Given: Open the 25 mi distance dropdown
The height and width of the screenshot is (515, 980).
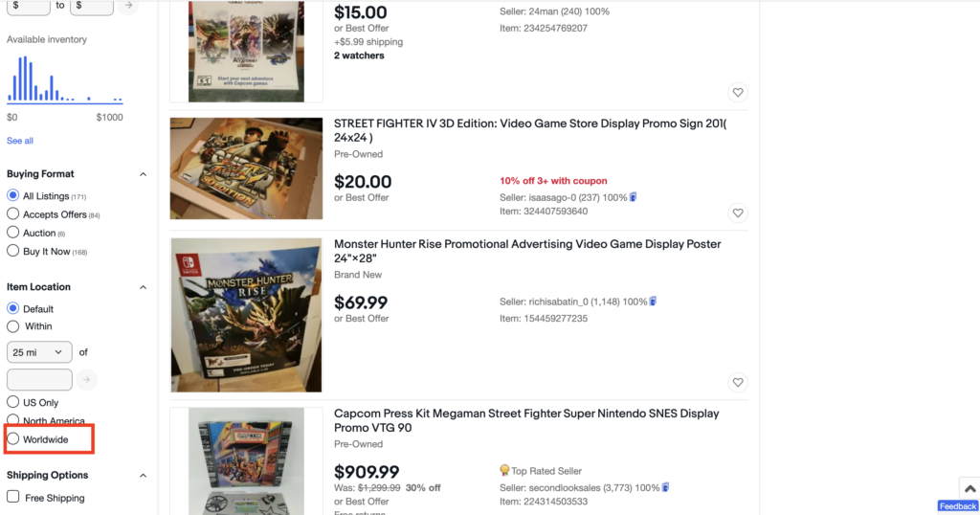Looking at the screenshot, I should (39, 352).
